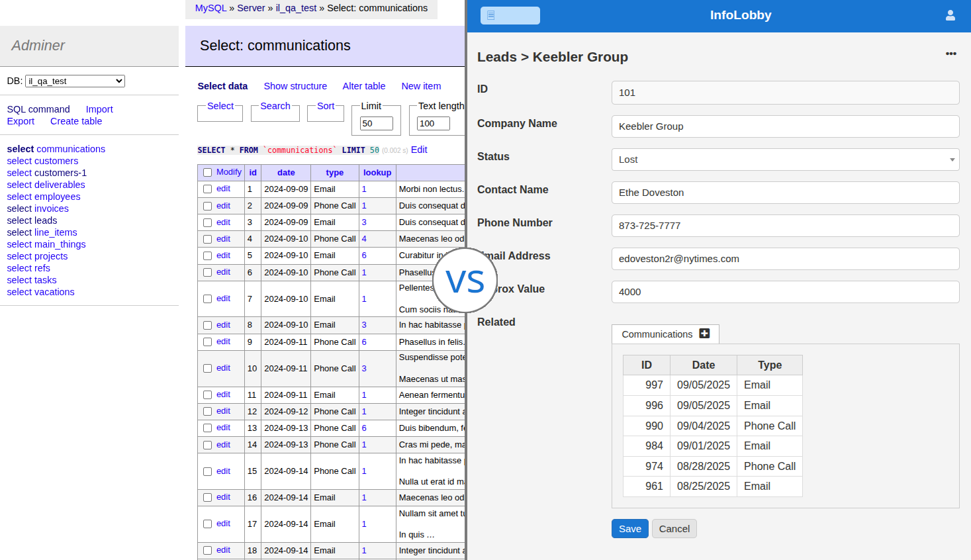This screenshot has width=971, height=560.
Task: Open the Status dropdown showing Lost
Action: 784,160
